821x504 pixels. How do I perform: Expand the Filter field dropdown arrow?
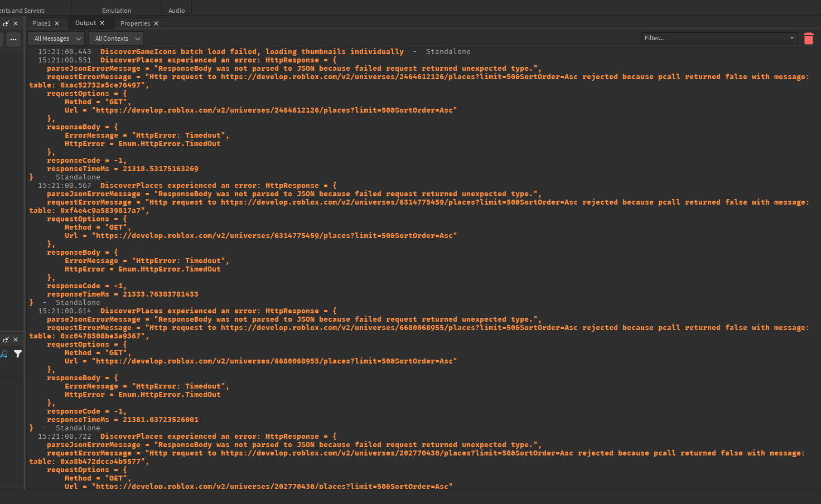pyautogui.click(x=791, y=38)
